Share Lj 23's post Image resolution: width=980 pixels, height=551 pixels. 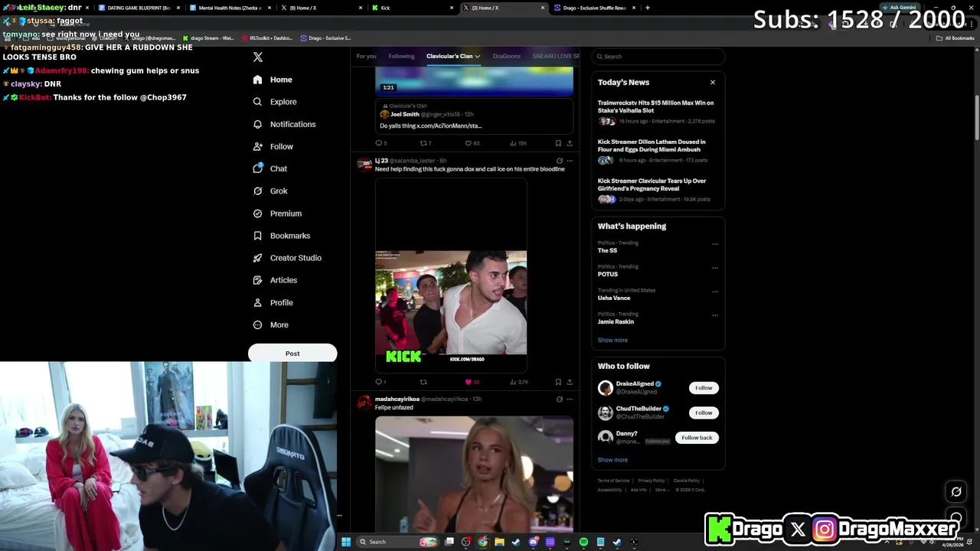click(x=570, y=382)
